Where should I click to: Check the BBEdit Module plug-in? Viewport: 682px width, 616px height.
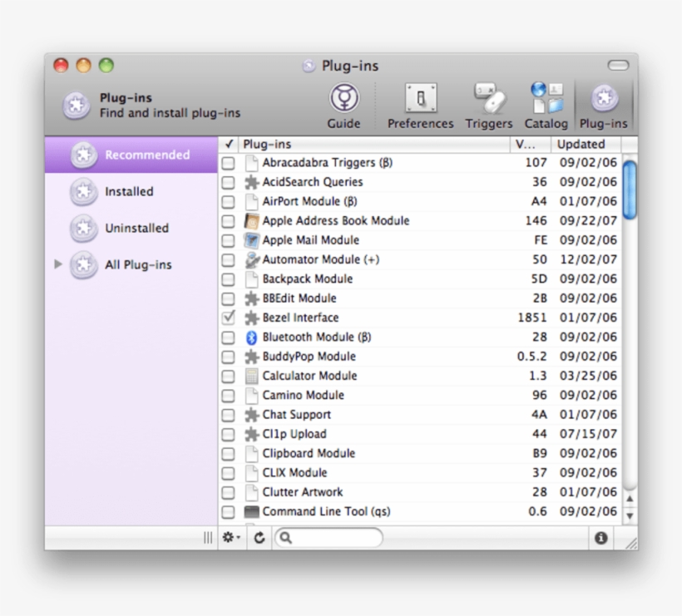pos(228,298)
